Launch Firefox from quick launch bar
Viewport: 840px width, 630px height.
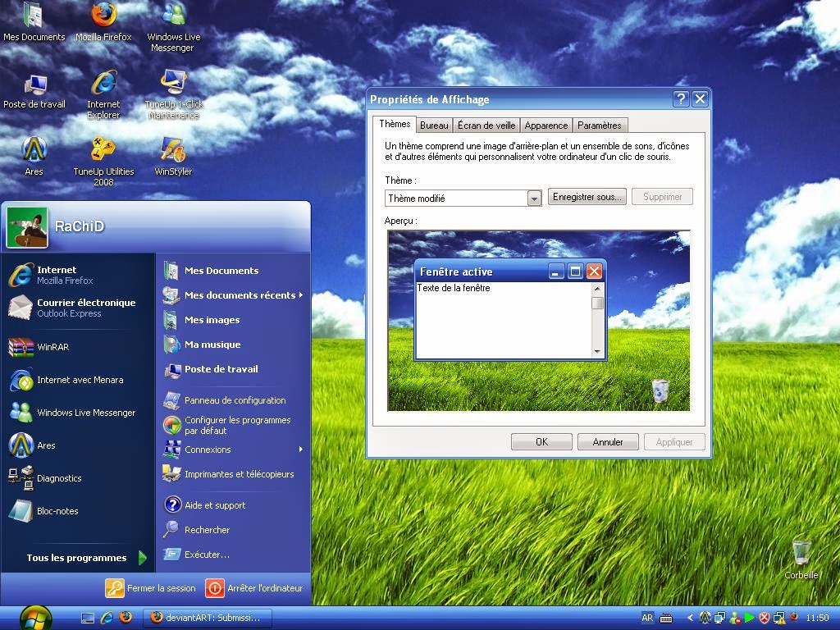pos(126,618)
